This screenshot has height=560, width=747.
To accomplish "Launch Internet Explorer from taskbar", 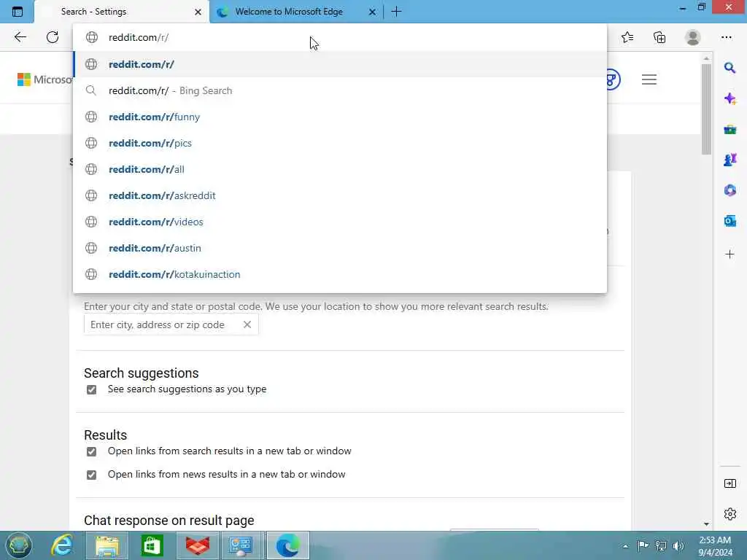I will click(x=62, y=545).
